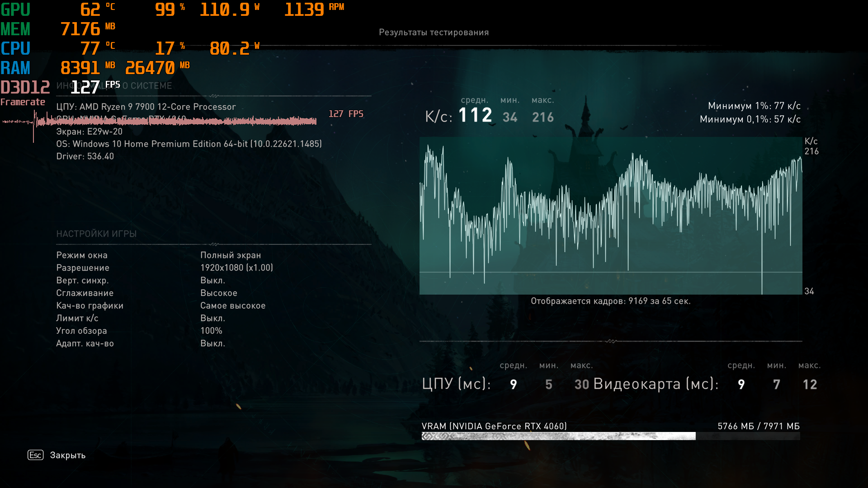Click the 5766 МБ / 7971 МБ text
The image size is (868, 488).
(759, 427)
